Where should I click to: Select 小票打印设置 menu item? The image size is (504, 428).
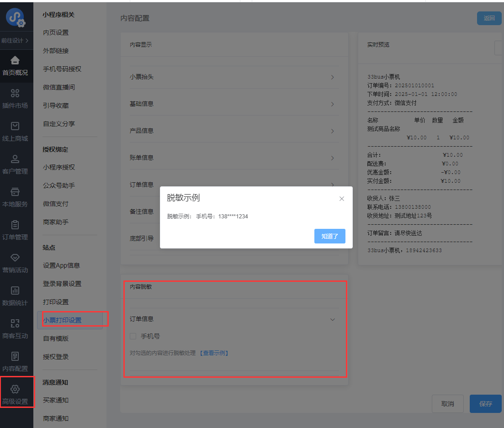point(63,320)
